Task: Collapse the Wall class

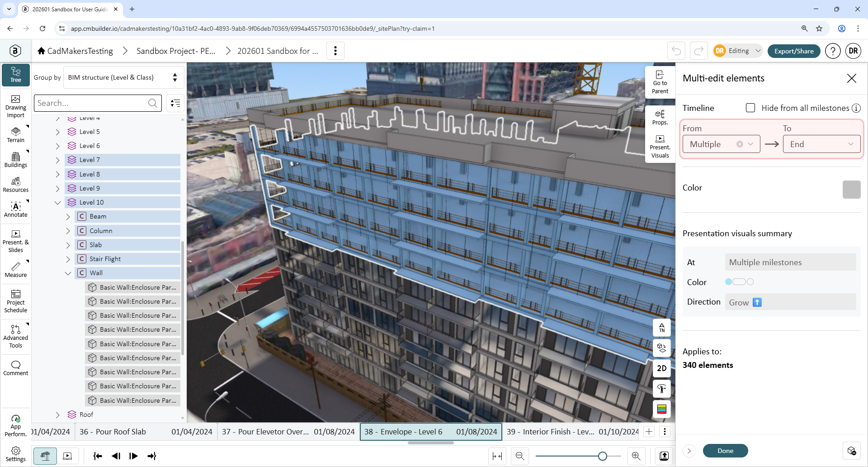Action: [x=68, y=273]
